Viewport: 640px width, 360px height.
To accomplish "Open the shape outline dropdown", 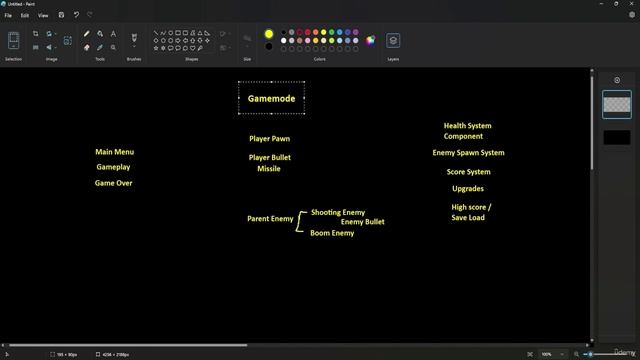I will (x=224, y=33).
